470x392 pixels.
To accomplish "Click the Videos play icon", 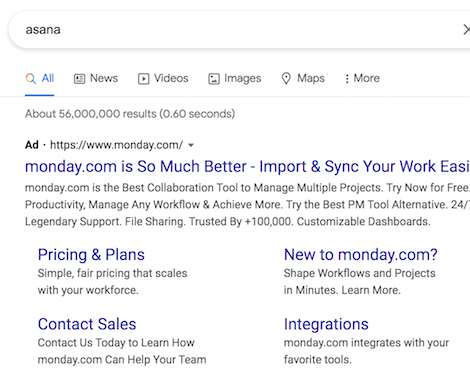I will click(x=144, y=79).
